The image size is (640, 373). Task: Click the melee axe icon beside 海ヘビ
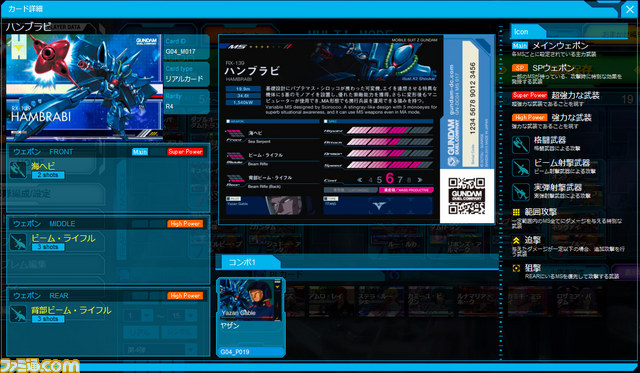[18, 169]
